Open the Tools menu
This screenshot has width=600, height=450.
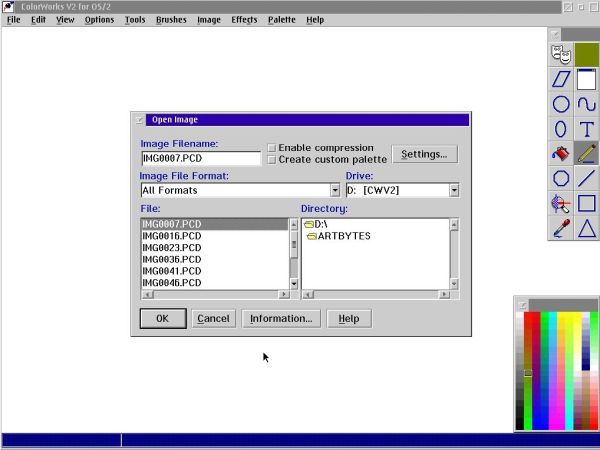[x=135, y=20]
